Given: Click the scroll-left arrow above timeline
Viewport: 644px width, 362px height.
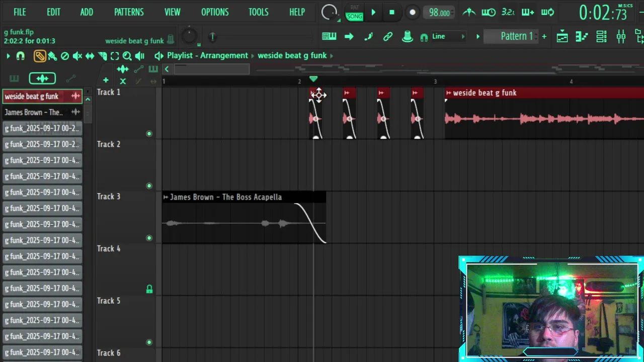Looking at the screenshot, I should (x=167, y=69).
